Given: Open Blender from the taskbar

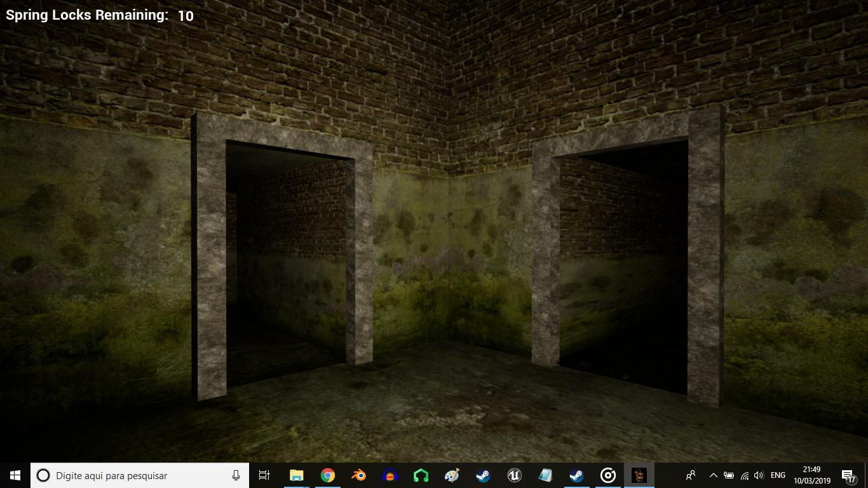Looking at the screenshot, I should (358, 475).
